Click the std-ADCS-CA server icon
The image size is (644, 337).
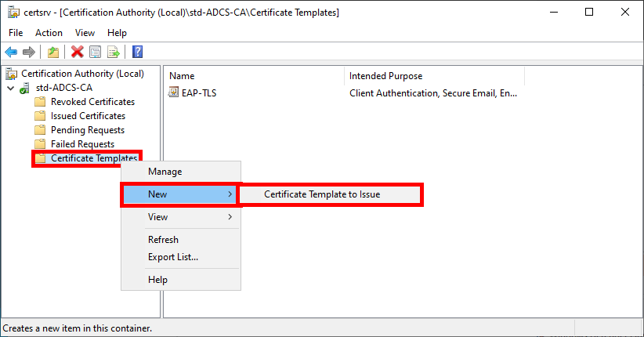point(25,88)
